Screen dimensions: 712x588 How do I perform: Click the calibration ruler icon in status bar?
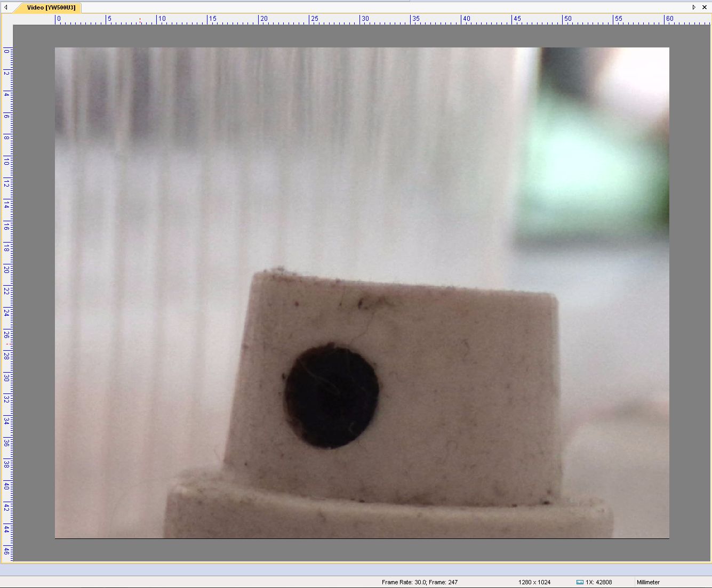tap(580, 582)
